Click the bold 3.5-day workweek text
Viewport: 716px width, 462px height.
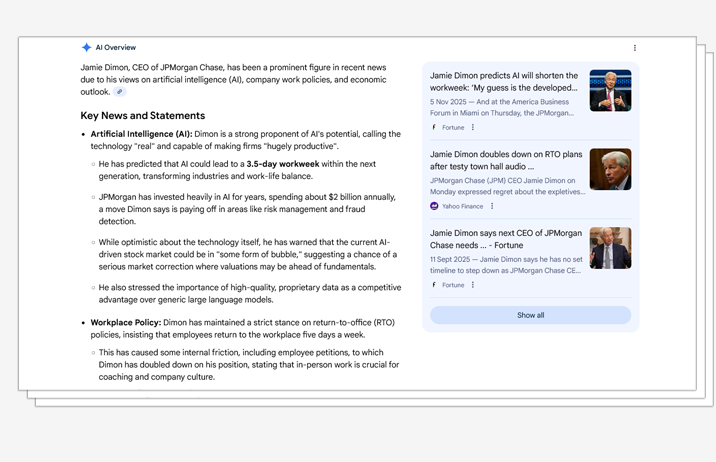click(283, 164)
